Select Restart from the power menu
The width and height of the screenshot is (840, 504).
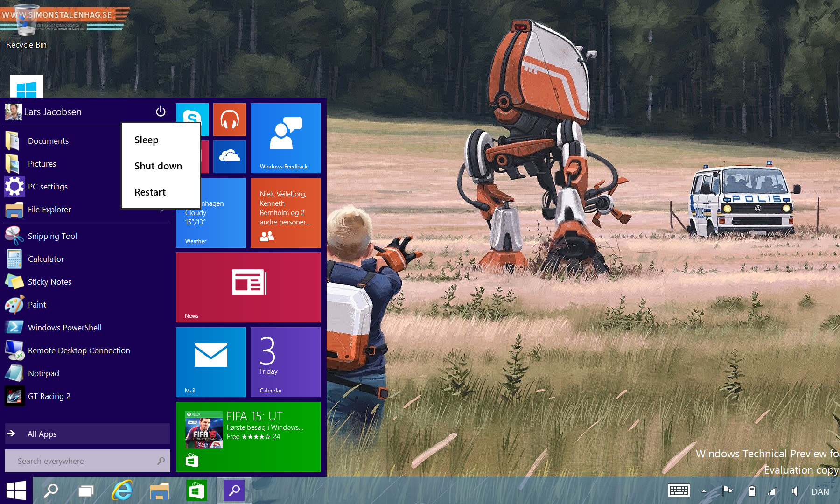(150, 192)
